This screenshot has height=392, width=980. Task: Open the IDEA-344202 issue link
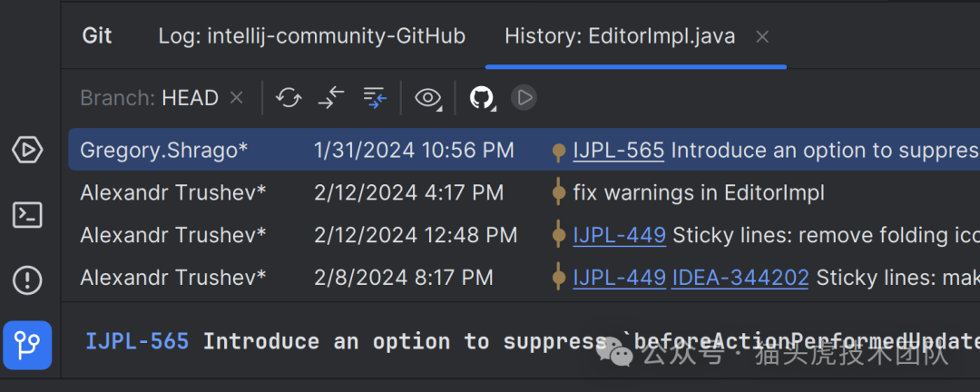[x=740, y=278]
